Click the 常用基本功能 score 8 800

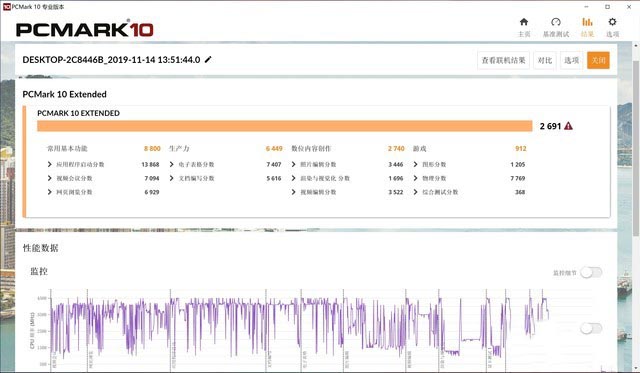pos(152,149)
